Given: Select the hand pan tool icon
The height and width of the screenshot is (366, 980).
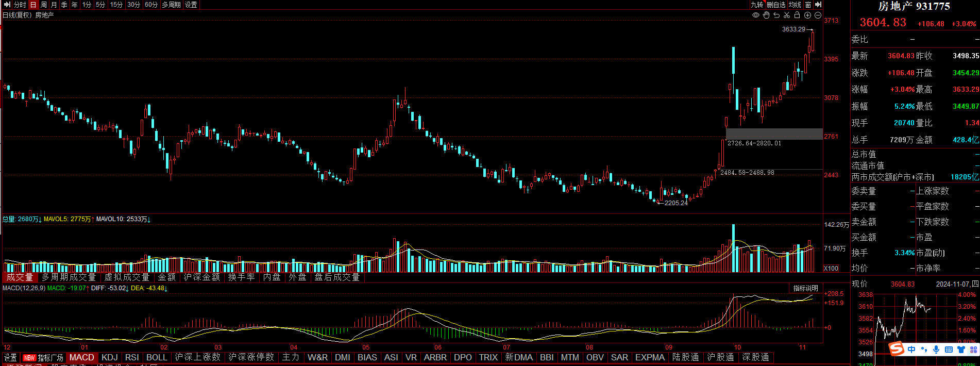Looking at the screenshot, I should 766,15.
